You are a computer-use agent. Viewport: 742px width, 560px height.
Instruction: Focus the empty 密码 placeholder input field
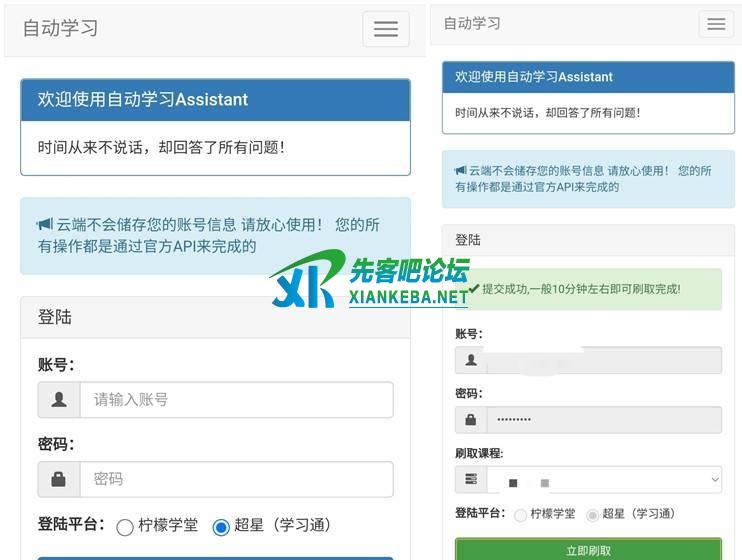coord(236,479)
